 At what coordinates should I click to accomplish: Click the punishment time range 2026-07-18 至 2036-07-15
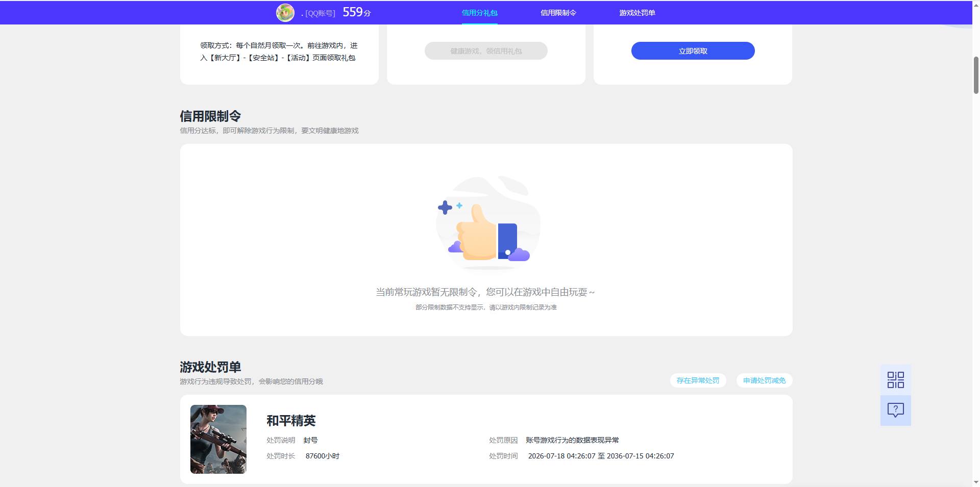[601, 456]
